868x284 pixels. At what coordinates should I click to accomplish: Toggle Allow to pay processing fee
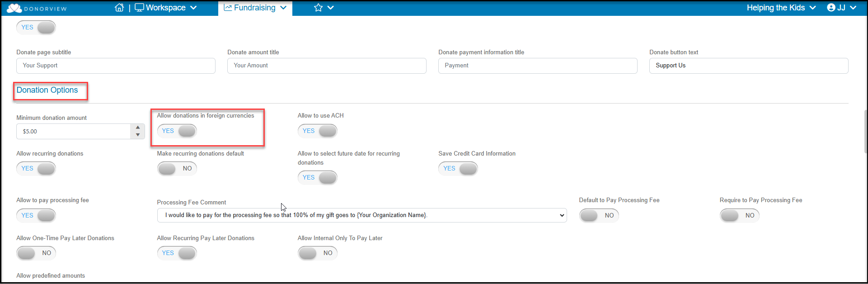pyautogui.click(x=36, y=216)
